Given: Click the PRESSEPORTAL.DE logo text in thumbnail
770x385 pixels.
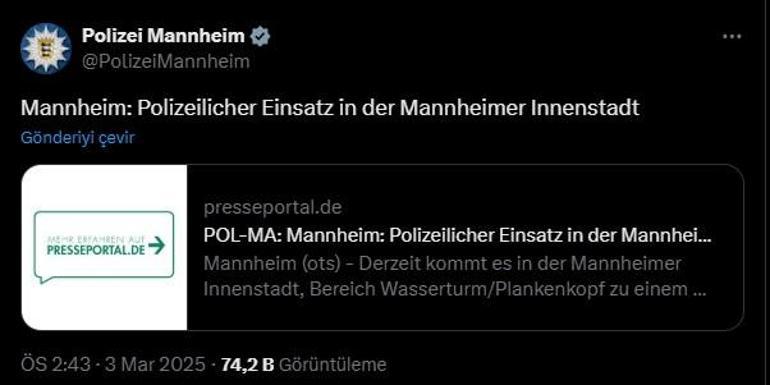Looking at the screenshot, I should coord(96,250).
